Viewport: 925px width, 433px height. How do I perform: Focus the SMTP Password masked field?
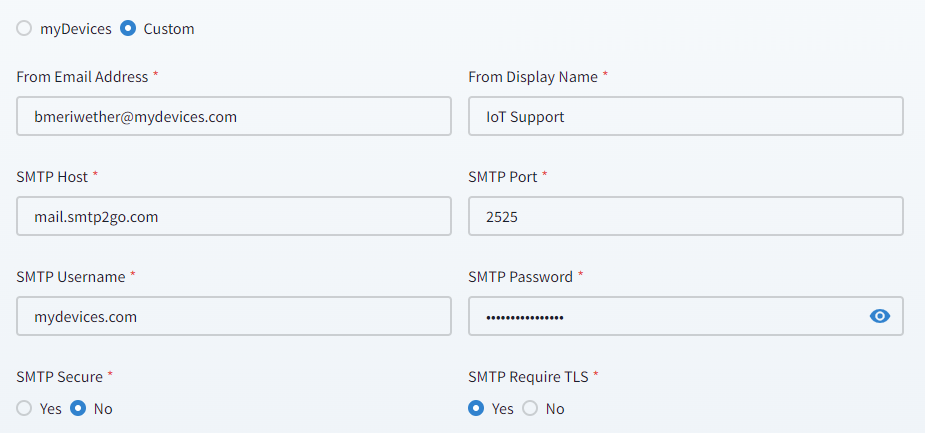pyautogui.click(x=660, y=316)
